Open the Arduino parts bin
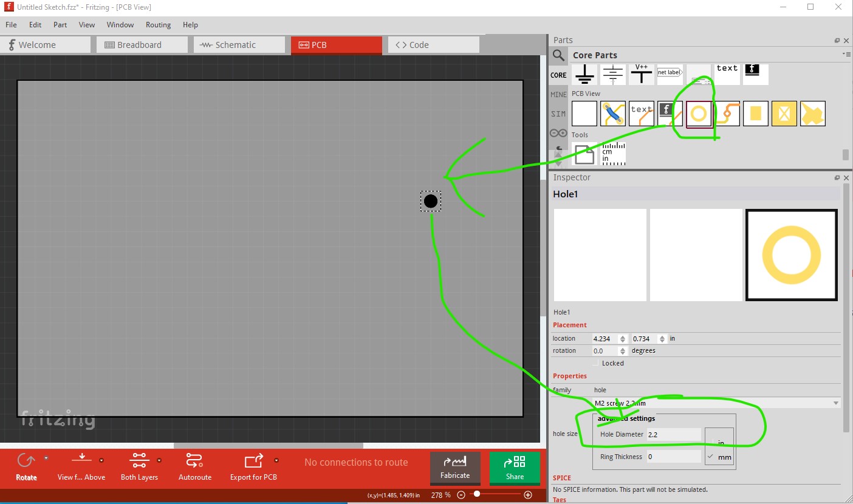This screenshot has height=504, width=853. 558,133
